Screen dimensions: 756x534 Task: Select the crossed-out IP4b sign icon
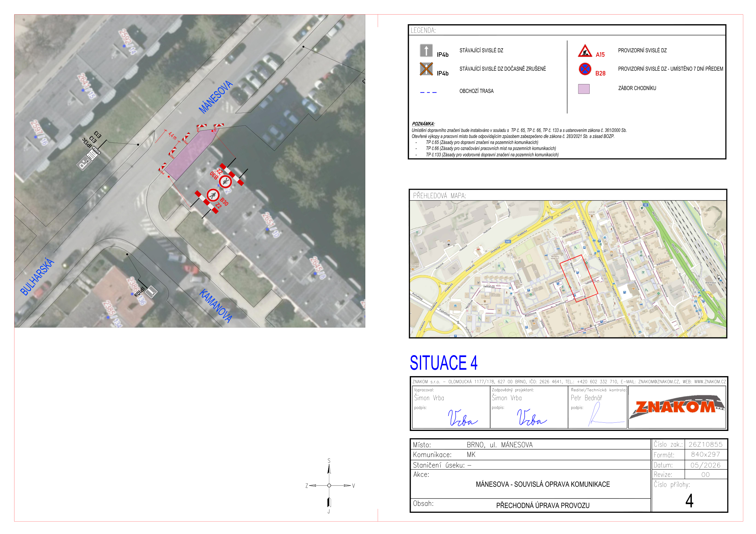tap(426, 69)
